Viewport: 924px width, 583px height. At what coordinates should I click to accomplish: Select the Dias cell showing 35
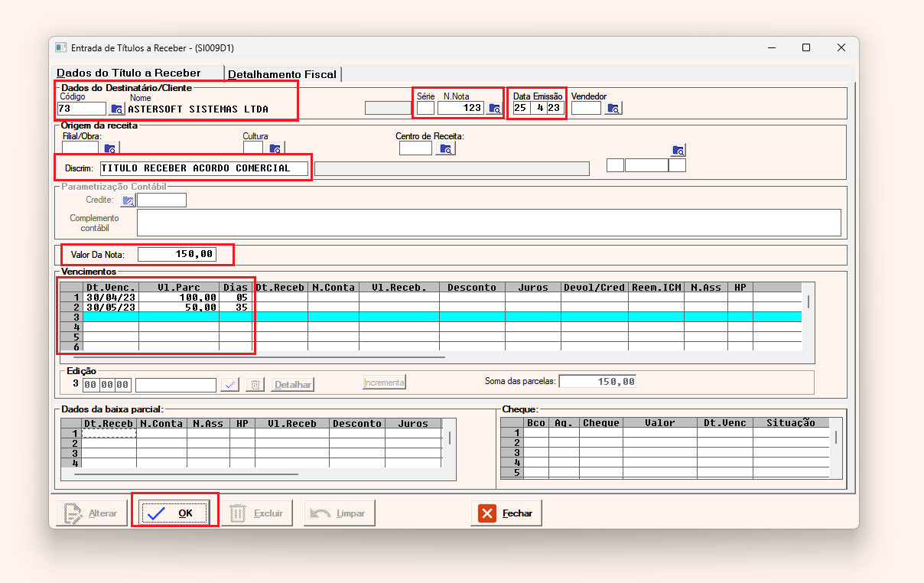[236, 307]
